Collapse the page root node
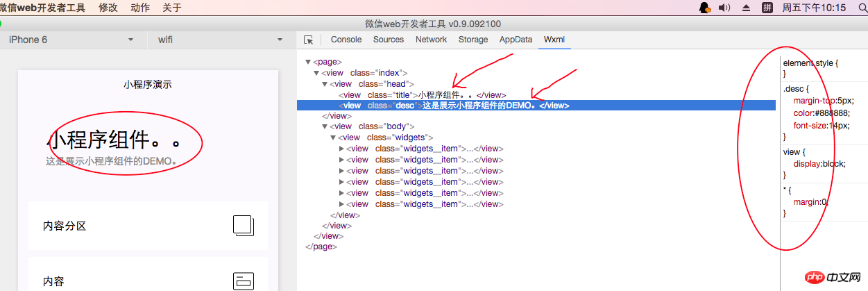Viewport: 868px width, 291px height. pos(308,62)
